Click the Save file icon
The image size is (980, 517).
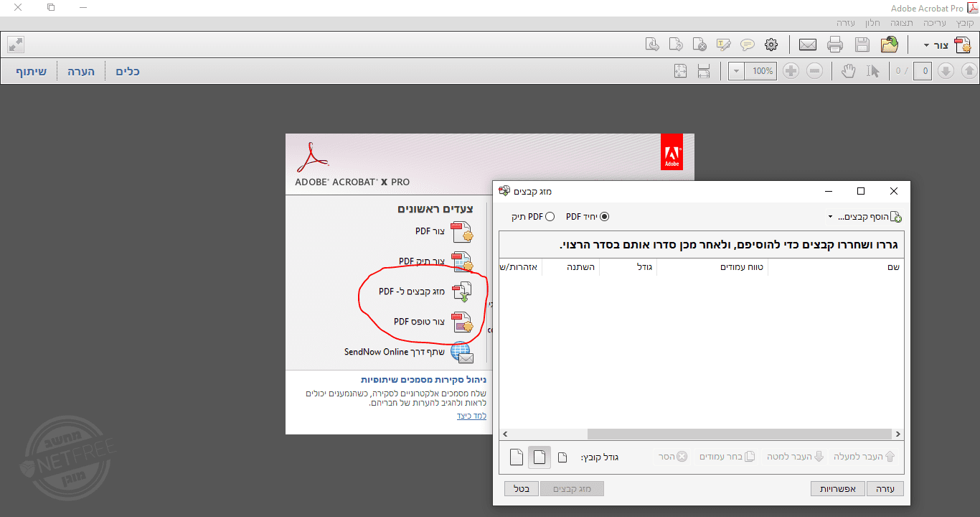click(862, 45)
